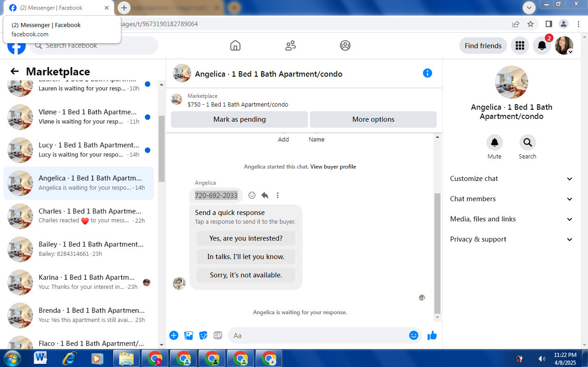
Task: Open the account profile picture menu
Action: coord(564,45)
